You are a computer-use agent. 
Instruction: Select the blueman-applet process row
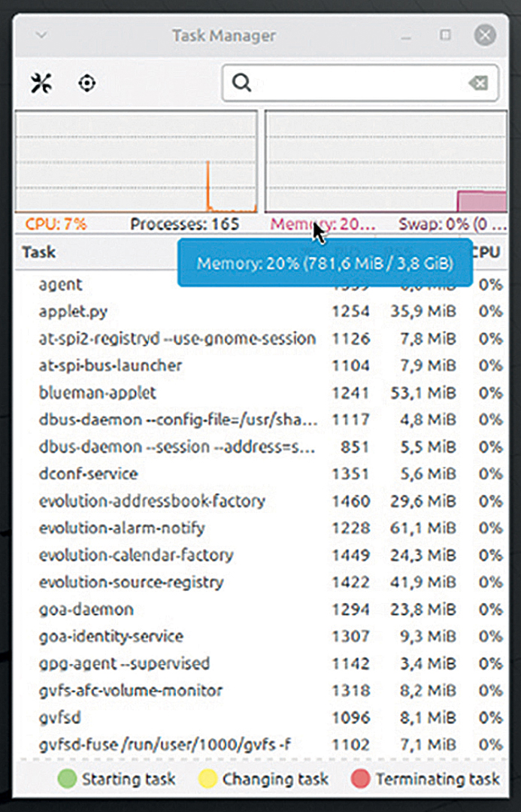[98, 392]
